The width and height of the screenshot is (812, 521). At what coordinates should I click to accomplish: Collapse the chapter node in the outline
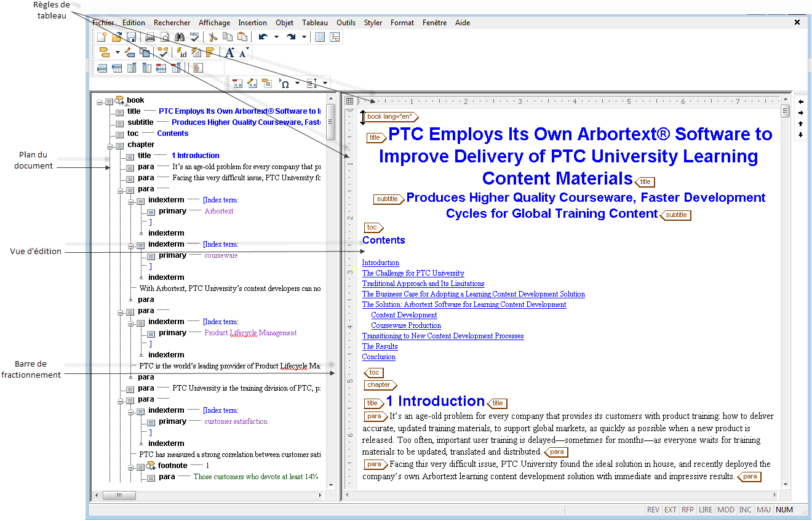click(x=110, y=146)
